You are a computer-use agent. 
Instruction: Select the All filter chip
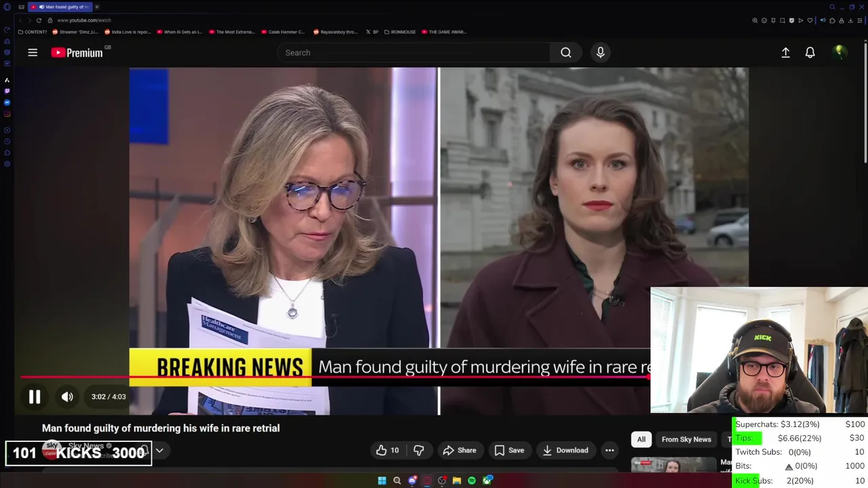point(641,439)
